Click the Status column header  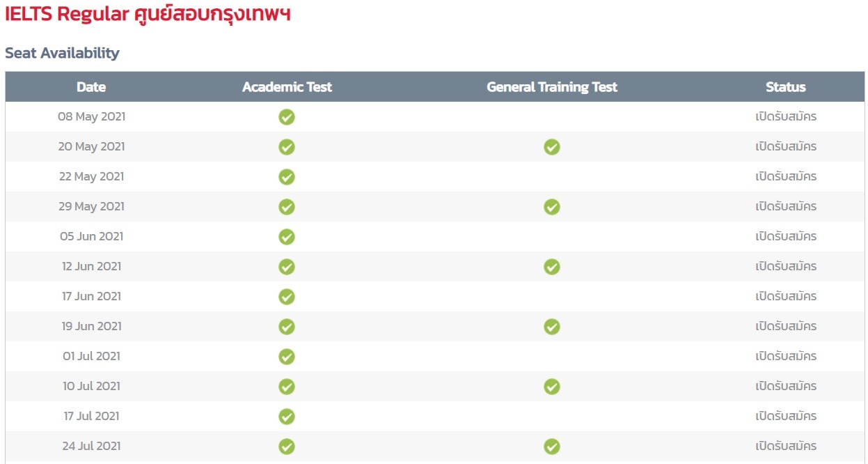click(x=786, y=87)
